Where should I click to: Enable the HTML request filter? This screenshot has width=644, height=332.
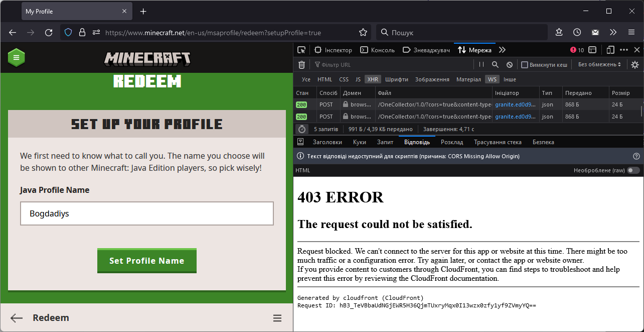(325, 79)
